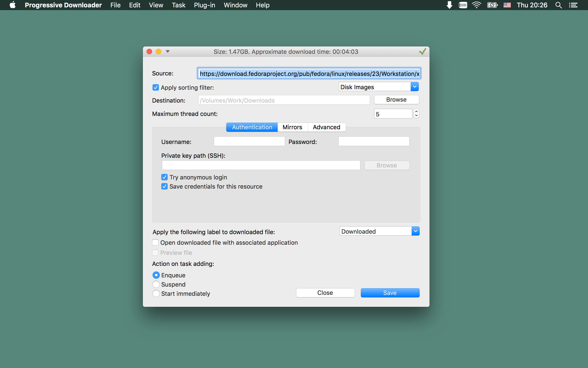Minimize the window with yellow button
The width and height of the screenshot is (588, 368).
coord(158,51)
